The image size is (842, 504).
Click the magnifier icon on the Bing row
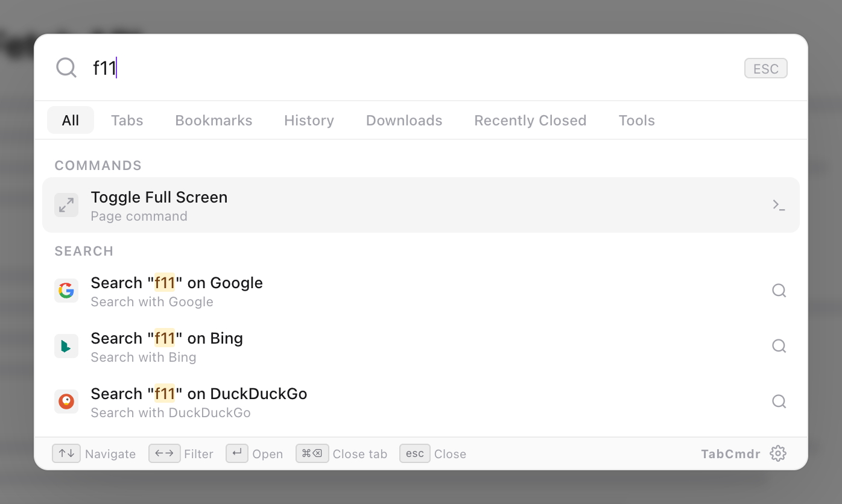click(779, 346)
